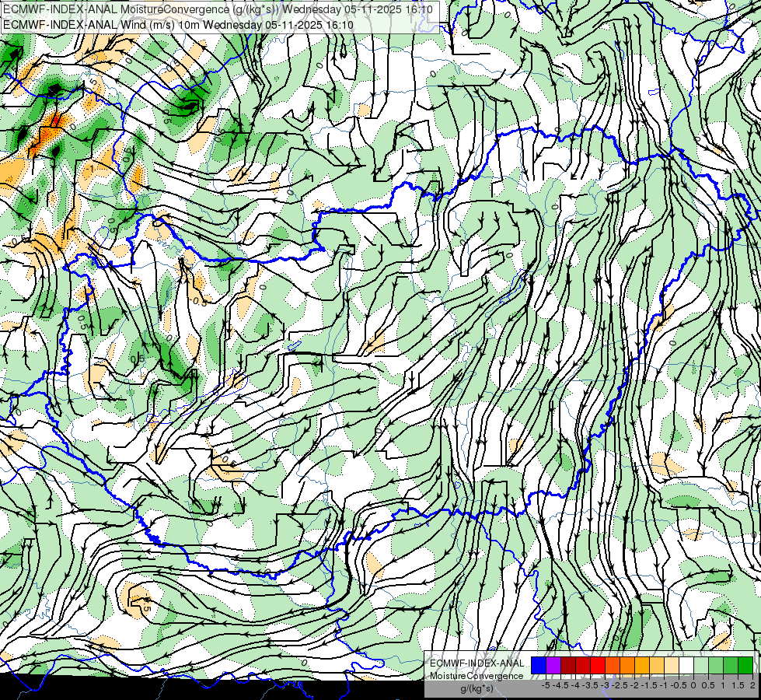The height and width of the screenshot is (700, 761).
Task: Click the light green swatch between 0.5 and 1
Action: point(716,665)
